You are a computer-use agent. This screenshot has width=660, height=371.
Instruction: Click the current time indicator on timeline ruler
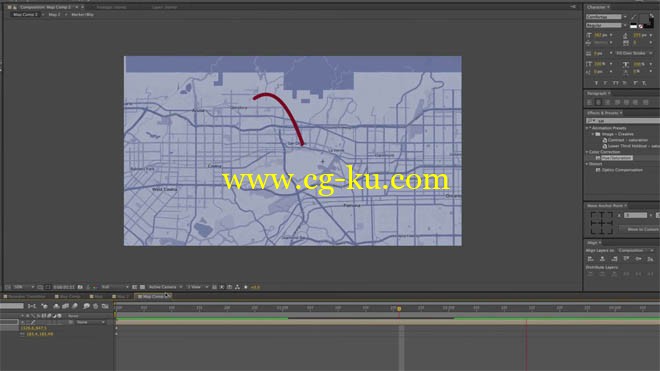(399, 309)
